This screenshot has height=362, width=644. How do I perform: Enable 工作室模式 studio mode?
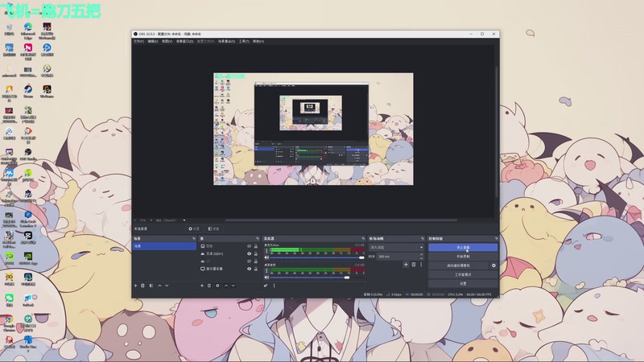463,274
